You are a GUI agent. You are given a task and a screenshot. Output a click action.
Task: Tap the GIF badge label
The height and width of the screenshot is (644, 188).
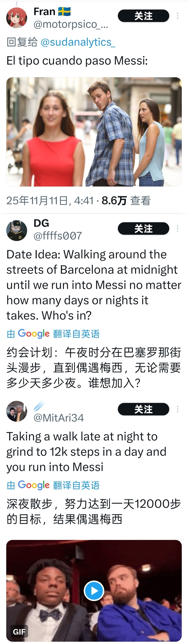coord(19,632)
